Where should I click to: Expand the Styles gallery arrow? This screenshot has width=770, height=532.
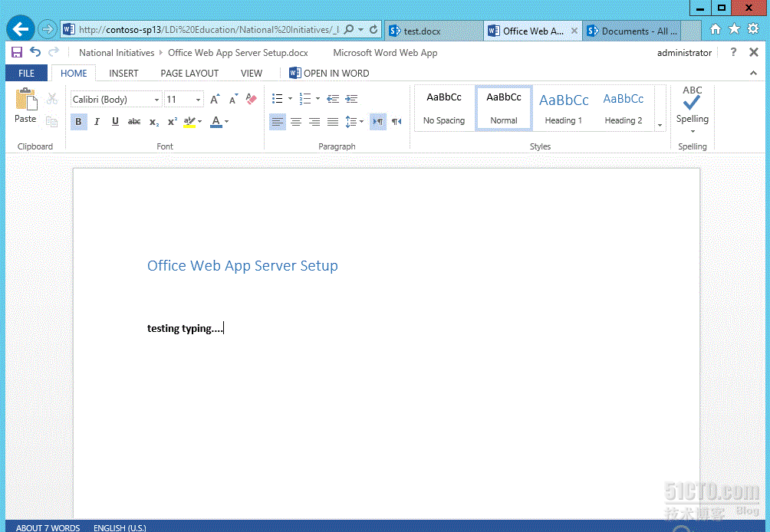coord(660,125)
